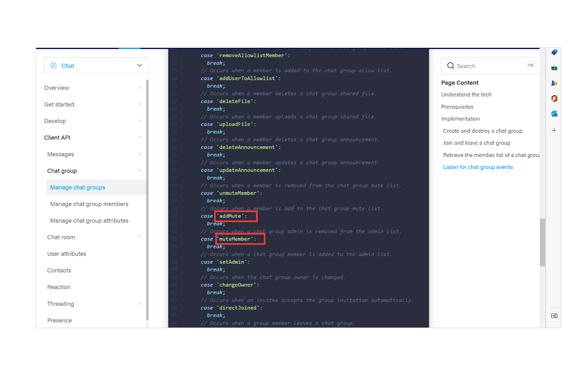Expand the Threading section
The width and height of the screenshot is (588, 366).
pos(93,304)
